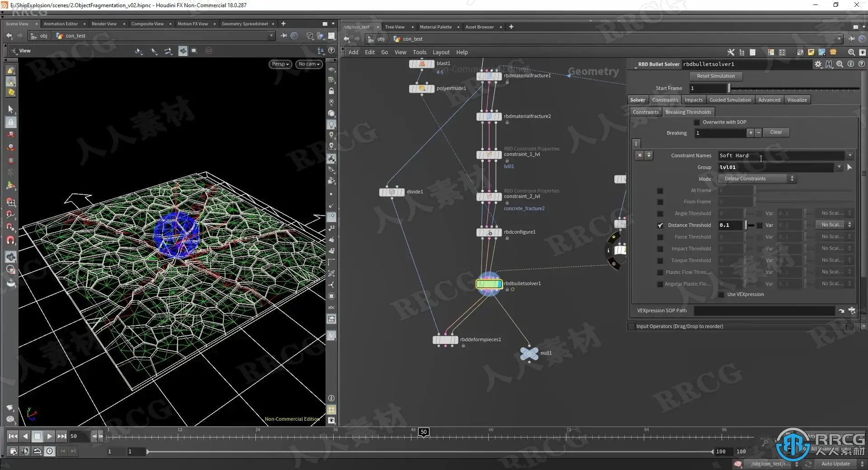Open the Persp viewport dropdown
This screenshot has height=470, width=868.
pos(280,64)
